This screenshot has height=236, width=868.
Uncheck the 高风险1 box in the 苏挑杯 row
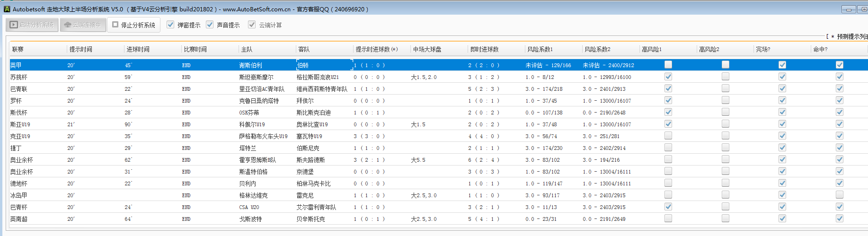tap(668, 77)
